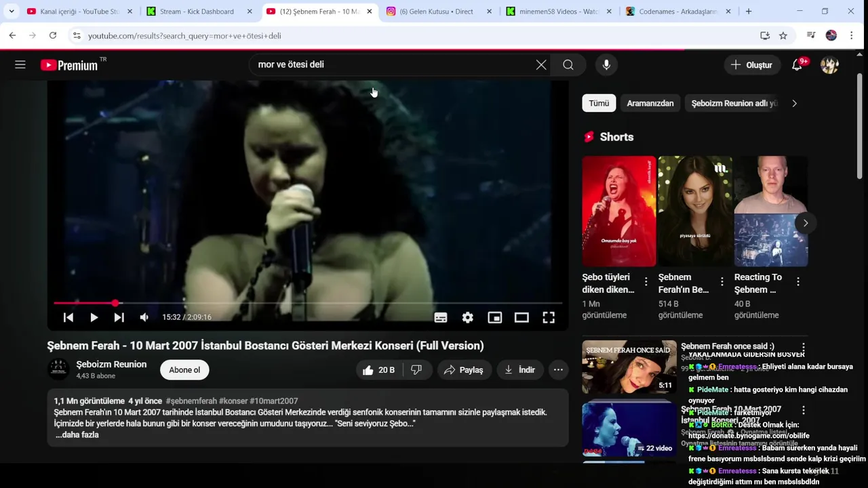This screenshot has height=488, width=868.
Task: Click the address bar URL
Action: pos(184,36)
